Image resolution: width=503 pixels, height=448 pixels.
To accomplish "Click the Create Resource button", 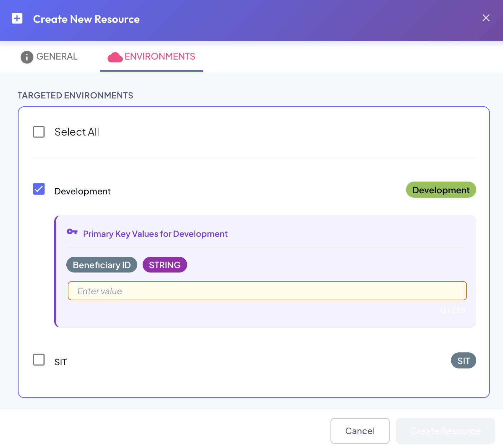I will click(446, 431).
